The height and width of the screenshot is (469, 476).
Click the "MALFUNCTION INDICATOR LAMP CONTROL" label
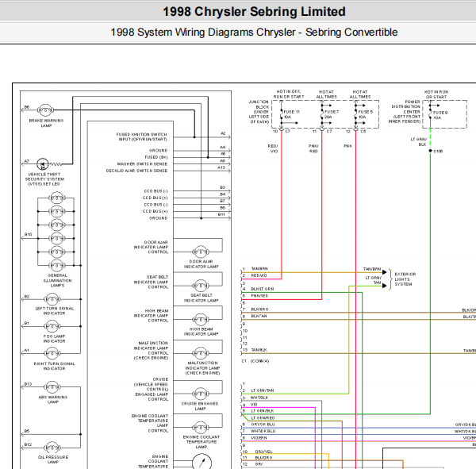coord(151,350)
